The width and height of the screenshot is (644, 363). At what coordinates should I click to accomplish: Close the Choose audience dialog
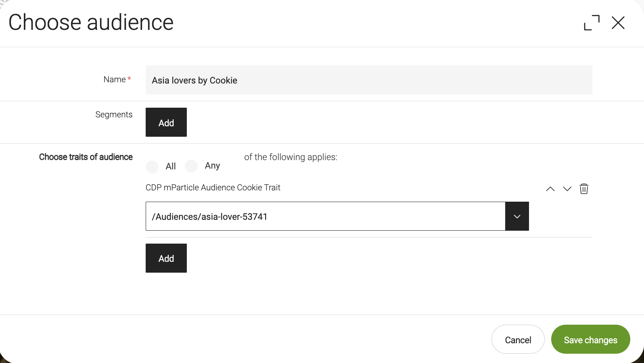[618, 23]
